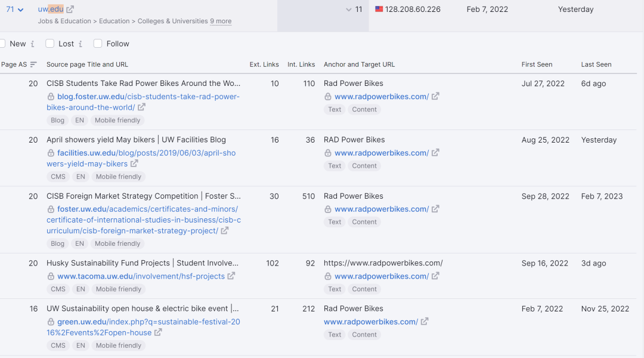This screenshot has width=644, height=358.
Task: Click title 'Husky Sustainability Fund Projects'
Action: click(142, 263)
